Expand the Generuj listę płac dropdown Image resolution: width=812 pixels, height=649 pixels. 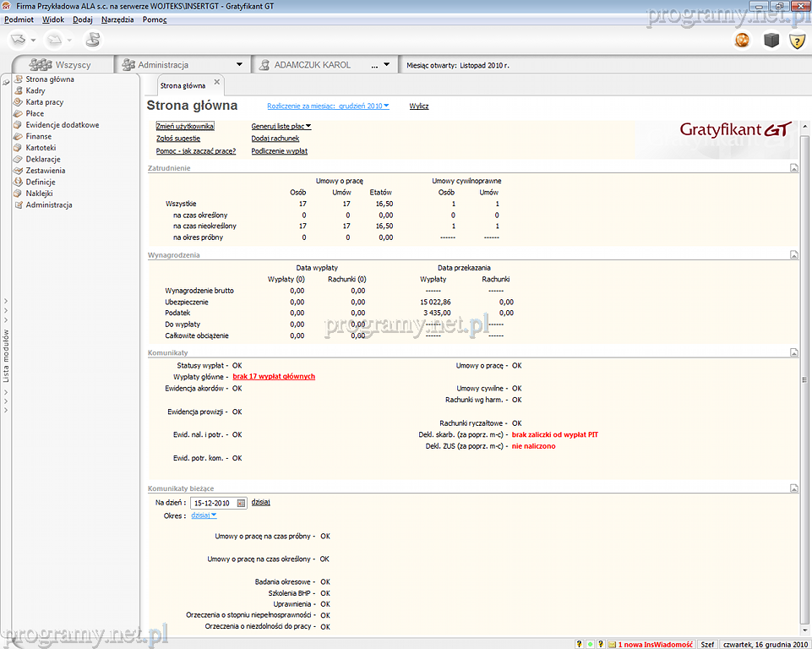click(x=281, y=126)
